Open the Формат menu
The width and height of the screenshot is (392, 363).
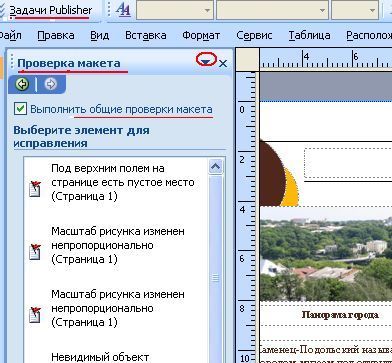pyautogui.click(x=201, y=35)
